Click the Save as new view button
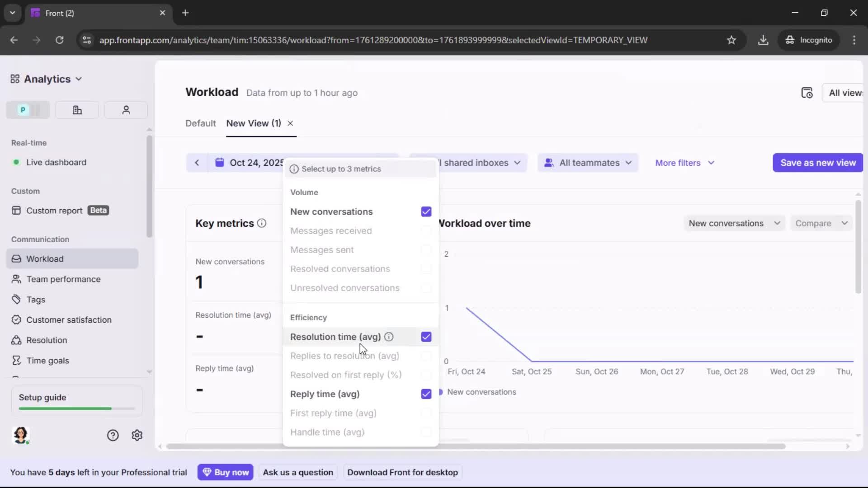This screenshot has width=868, height=488. pos(817,163)
